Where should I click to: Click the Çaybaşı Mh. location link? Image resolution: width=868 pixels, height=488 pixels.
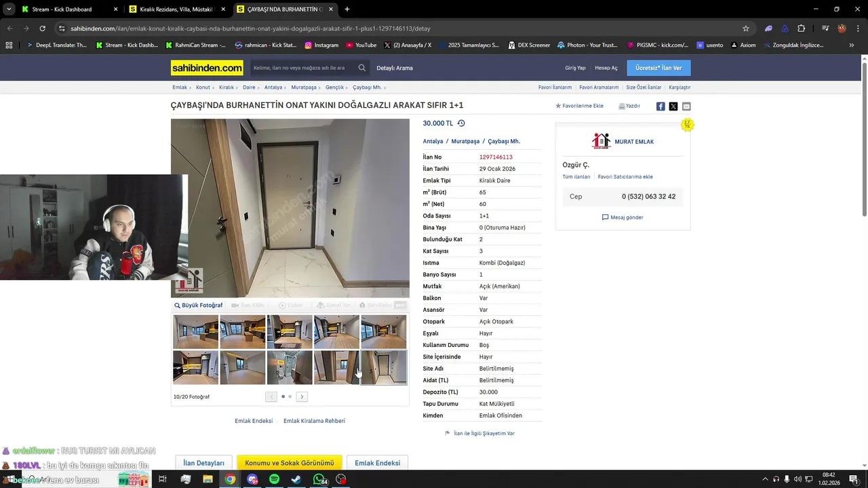504,142
